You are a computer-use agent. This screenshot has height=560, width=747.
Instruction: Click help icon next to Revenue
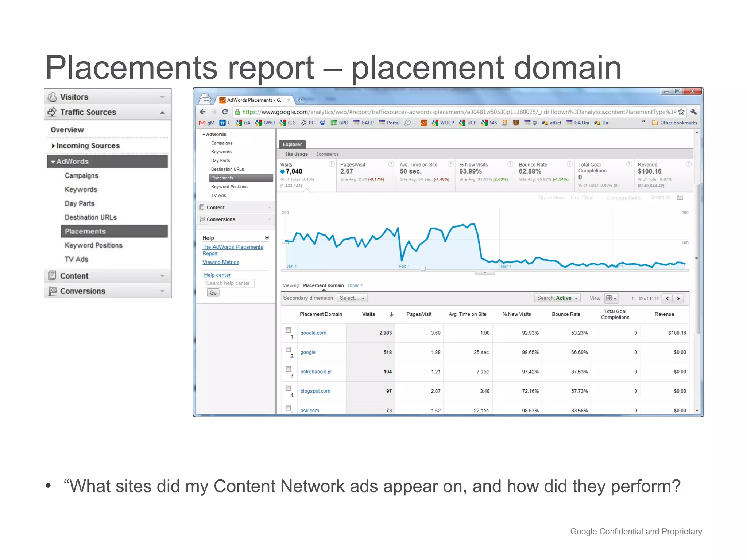[689, 164]
